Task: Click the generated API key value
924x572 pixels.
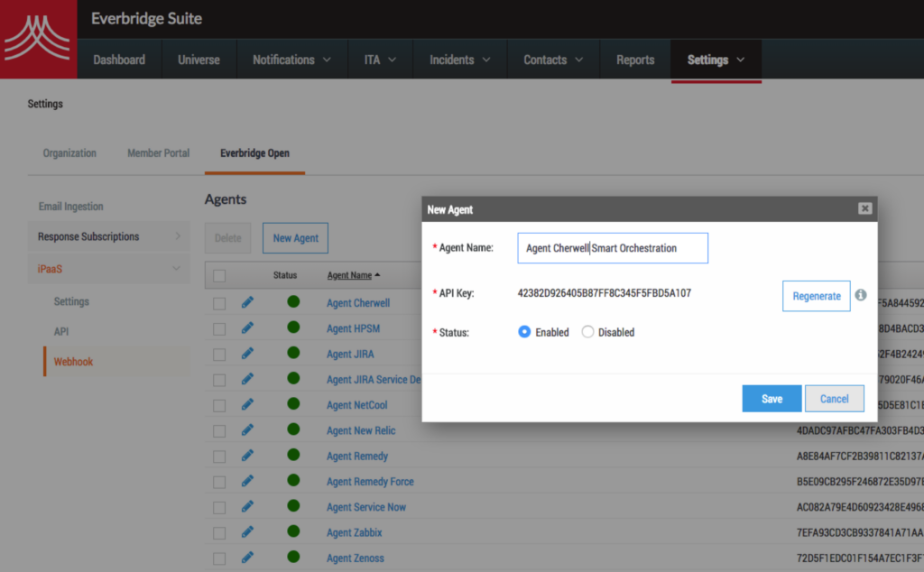Action: [604, 293]
